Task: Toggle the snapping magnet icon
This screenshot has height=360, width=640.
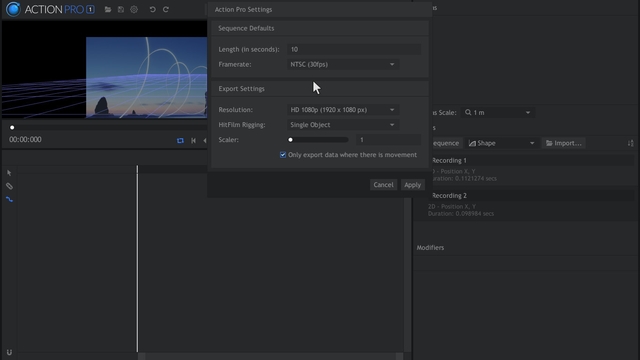Action: click(9, 352)
